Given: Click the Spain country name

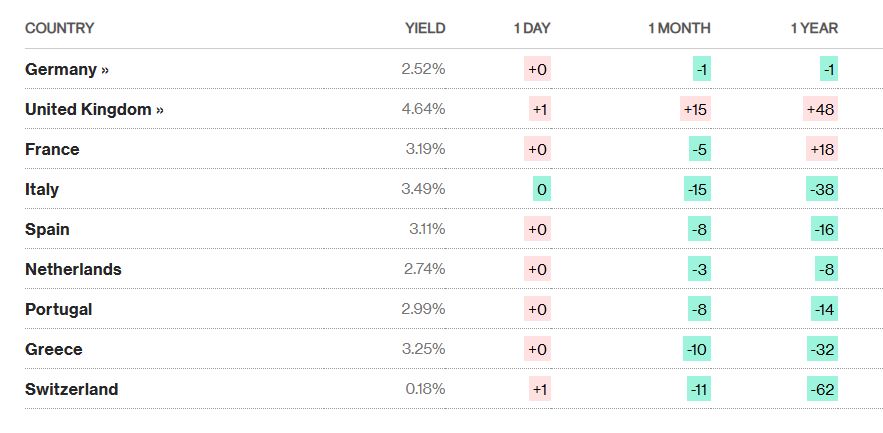Looking at the screenshot, I should coord(47,230).
